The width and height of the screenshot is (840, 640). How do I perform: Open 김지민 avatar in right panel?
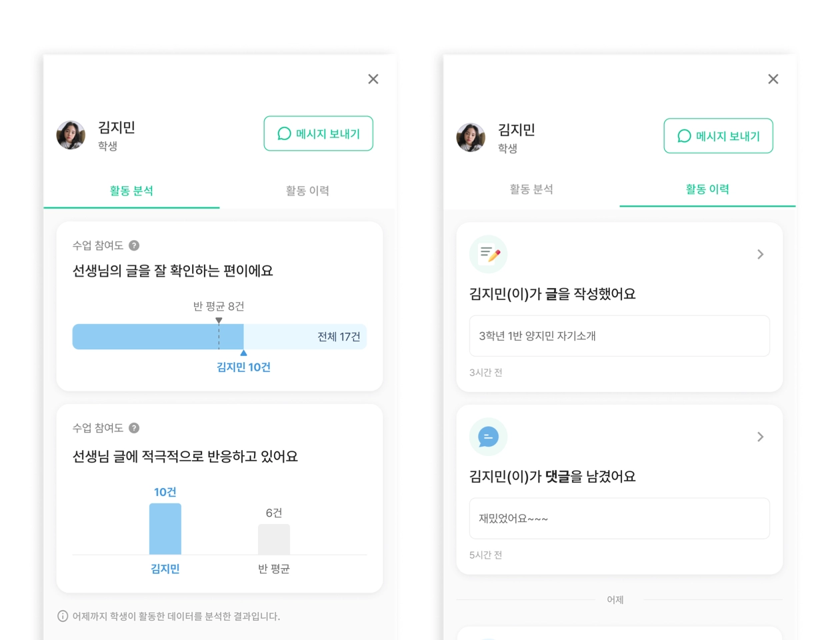(x=471, y=137)
